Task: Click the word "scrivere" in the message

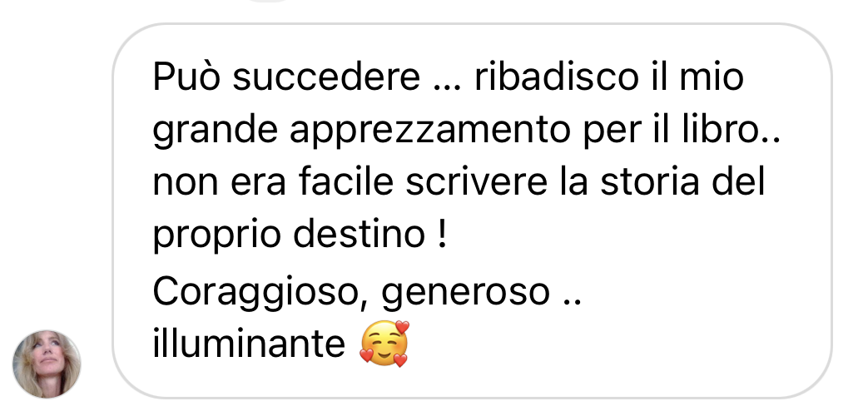Action: (476, 182)
